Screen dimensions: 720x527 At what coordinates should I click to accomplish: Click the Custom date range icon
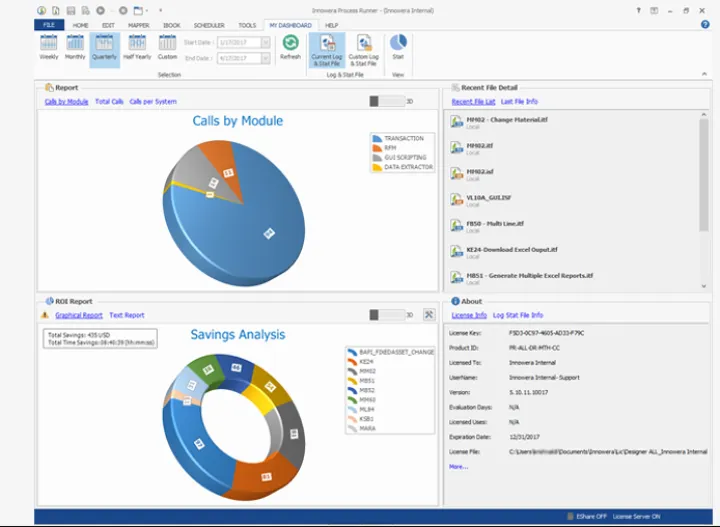(x=167, y=46)
